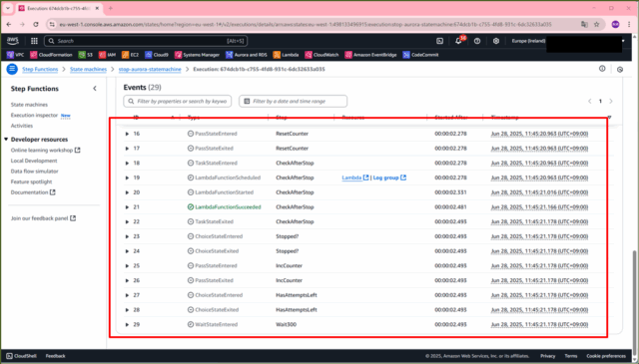Open Activities in sidebar

[x=22, y=126]
